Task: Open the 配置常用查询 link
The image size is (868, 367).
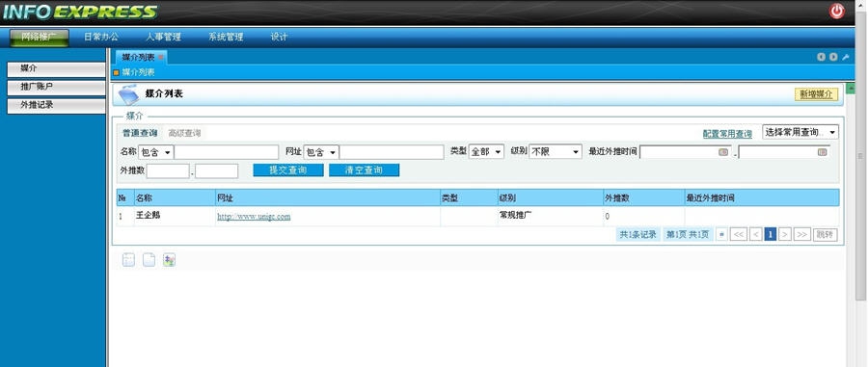Action: pyautogui.click(x=727, y=134)
